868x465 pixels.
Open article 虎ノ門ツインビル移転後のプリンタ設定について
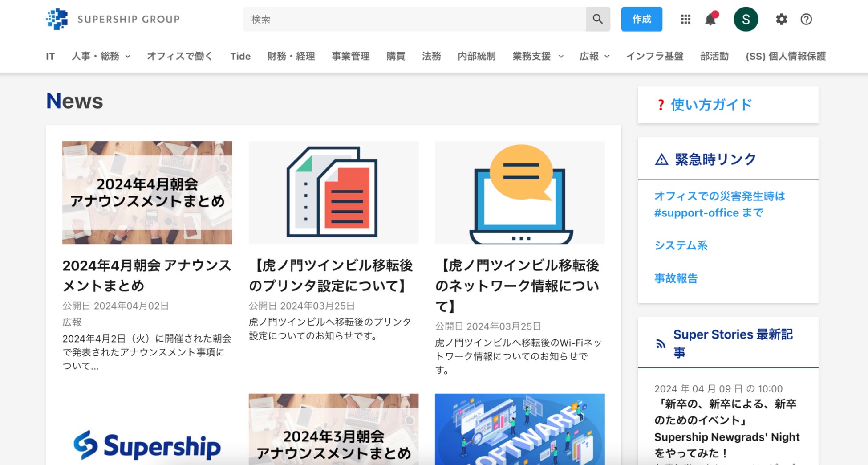tap(331, 276)
